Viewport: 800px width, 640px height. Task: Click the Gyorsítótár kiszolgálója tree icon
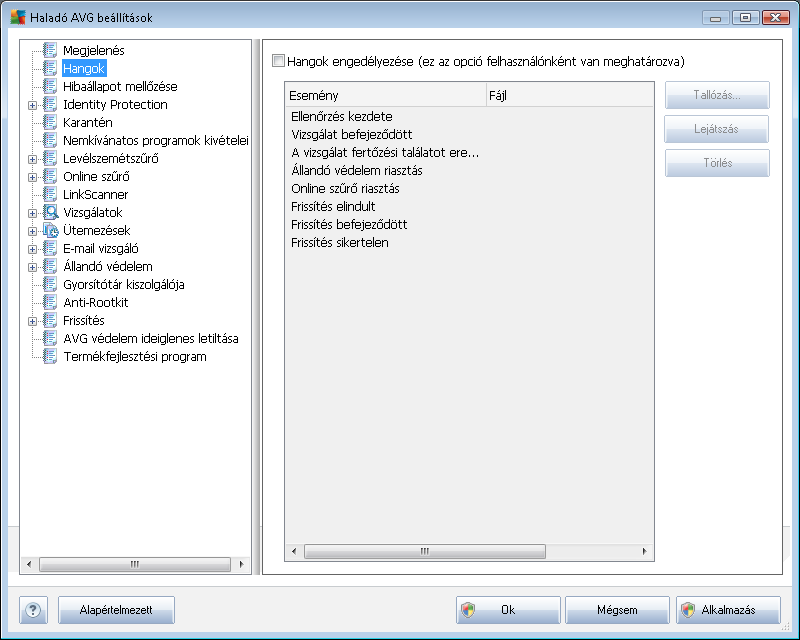click(x=50, y=284)
